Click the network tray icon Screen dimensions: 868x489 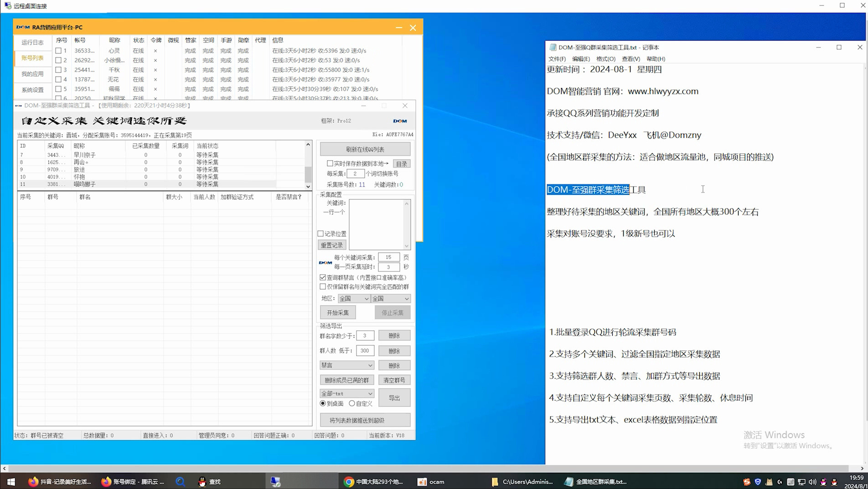pos(801,482)
